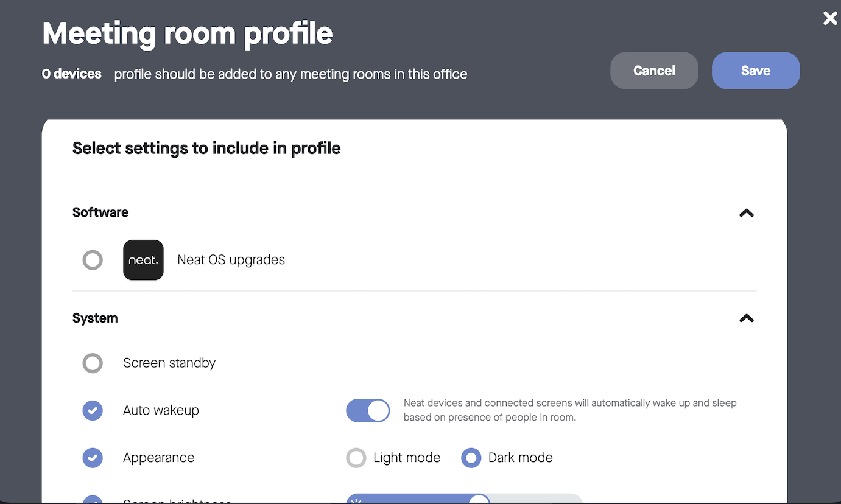The image size is (841, 504).
Task: Close the Meeting room profile dialog
Action: pyautogui.click(x=830, y=18)
